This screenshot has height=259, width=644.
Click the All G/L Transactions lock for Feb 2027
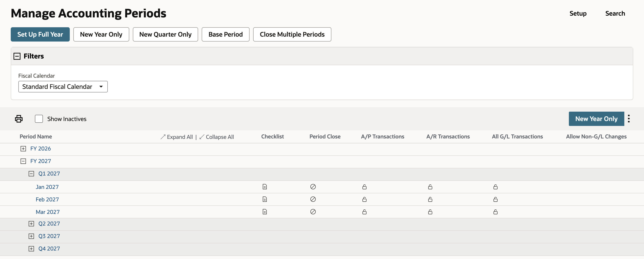496,199
